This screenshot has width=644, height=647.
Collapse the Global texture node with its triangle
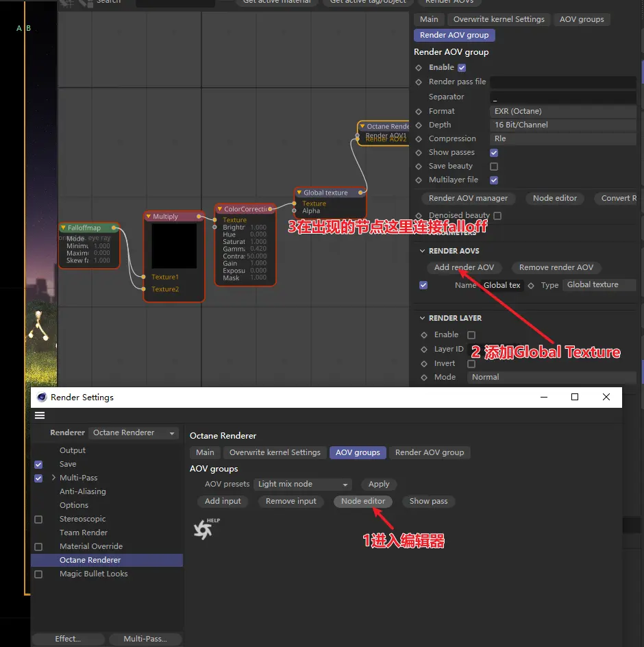pyautogui.click(x=299, y=193)
